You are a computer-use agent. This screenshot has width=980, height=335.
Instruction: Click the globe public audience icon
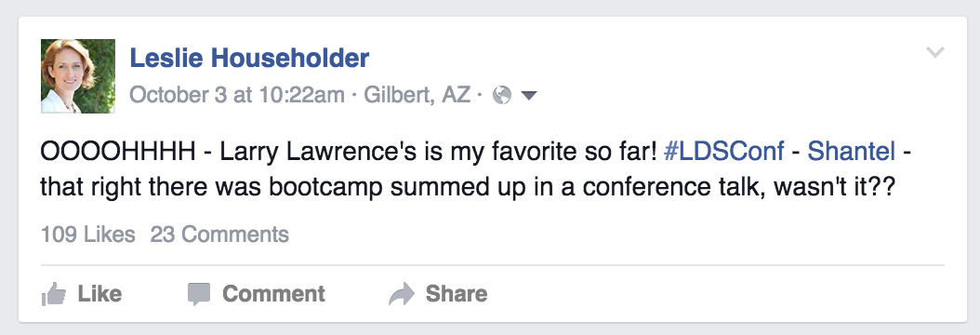tap(502, 95)
